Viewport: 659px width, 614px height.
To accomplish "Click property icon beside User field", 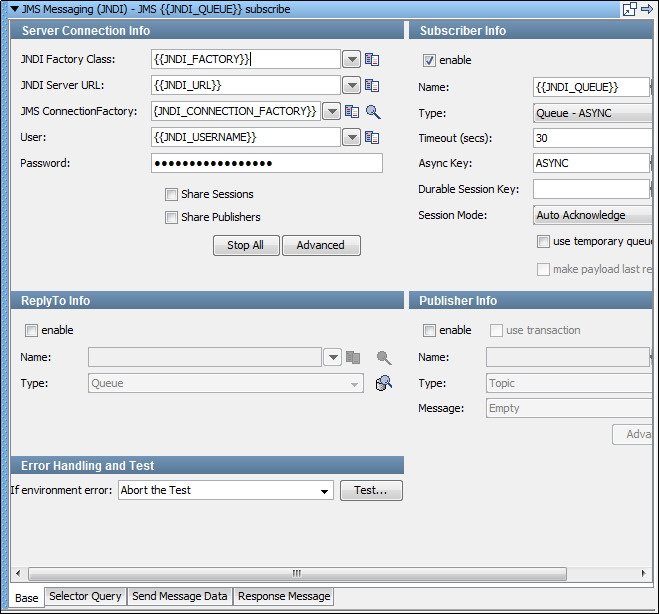I will pyautogui.click(x=372, y=137).
